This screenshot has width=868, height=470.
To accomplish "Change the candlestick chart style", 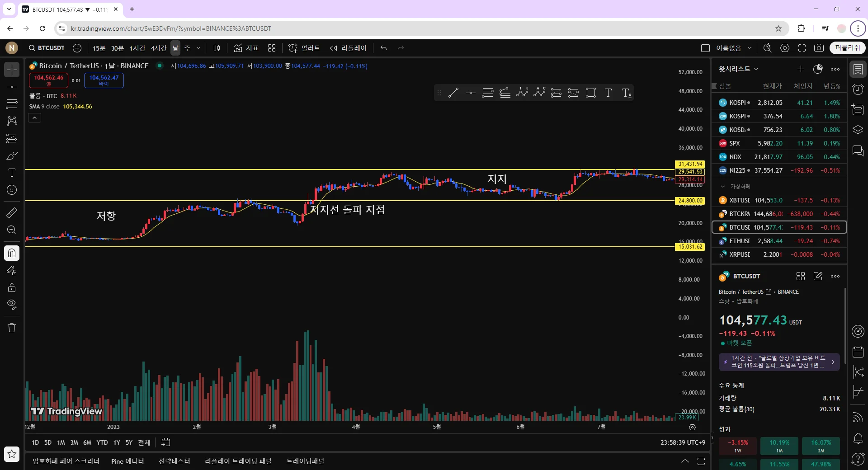I will (217, 48).
